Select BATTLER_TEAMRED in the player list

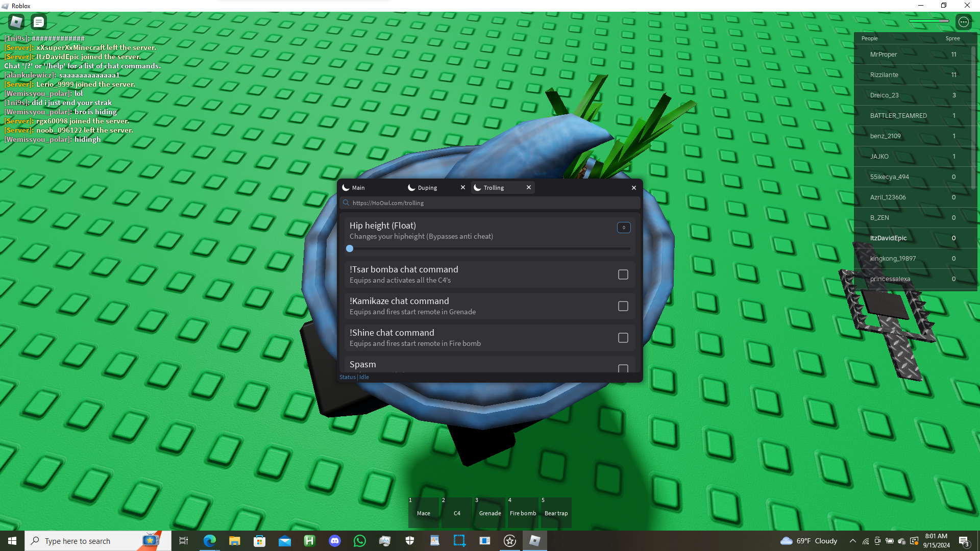coord(913,116)
